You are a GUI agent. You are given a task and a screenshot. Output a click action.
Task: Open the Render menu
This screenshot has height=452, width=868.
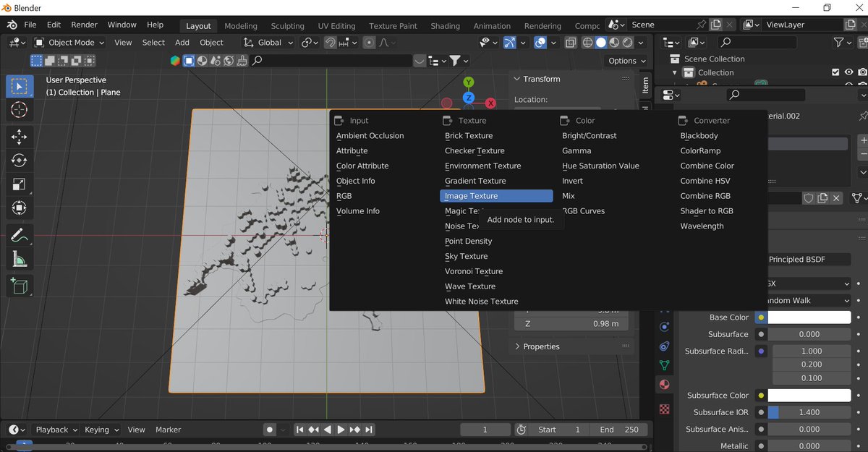[x=84, y=25]
